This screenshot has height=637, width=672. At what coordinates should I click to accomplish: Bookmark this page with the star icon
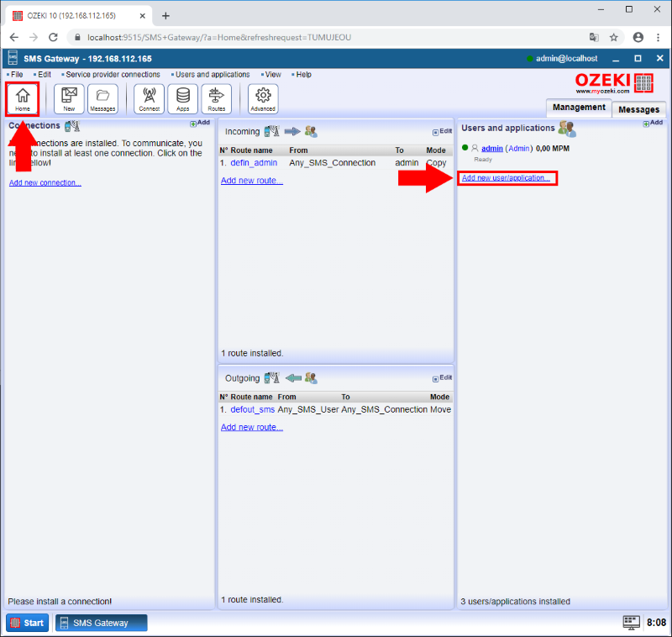pos(614,37)
